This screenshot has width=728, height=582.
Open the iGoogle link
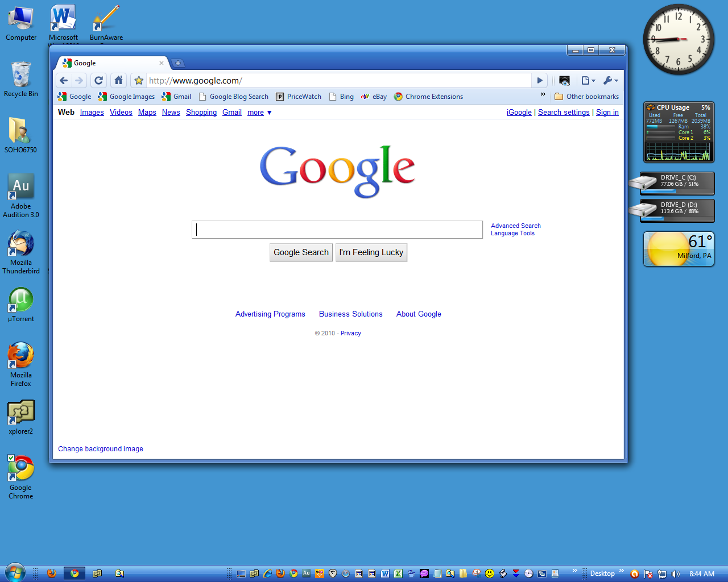(519, 113)
